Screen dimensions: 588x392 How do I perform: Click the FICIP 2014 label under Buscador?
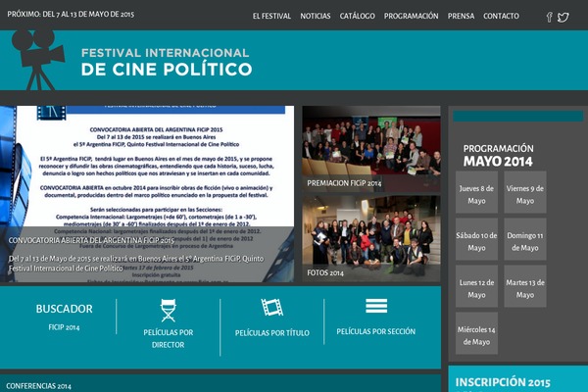(64, 327)
